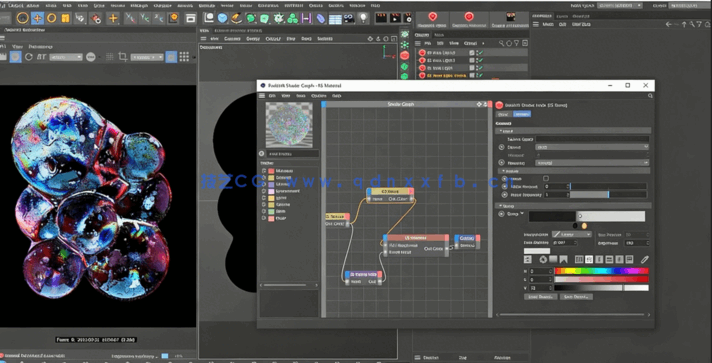The image size is (712, 363).
Task: Add a light using the light bulb icon
Action: click(x=363, y=18)
